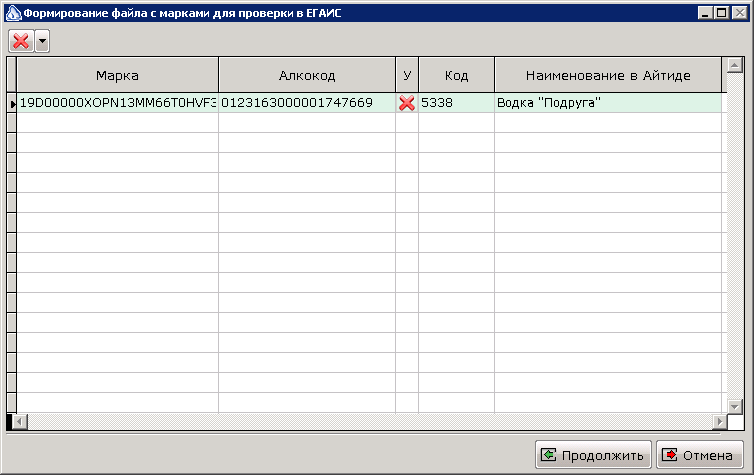Viewport: 754px width, 475px height.
Task: Click the row indicator arrow of the first row
Action: [x=12, y=103]
